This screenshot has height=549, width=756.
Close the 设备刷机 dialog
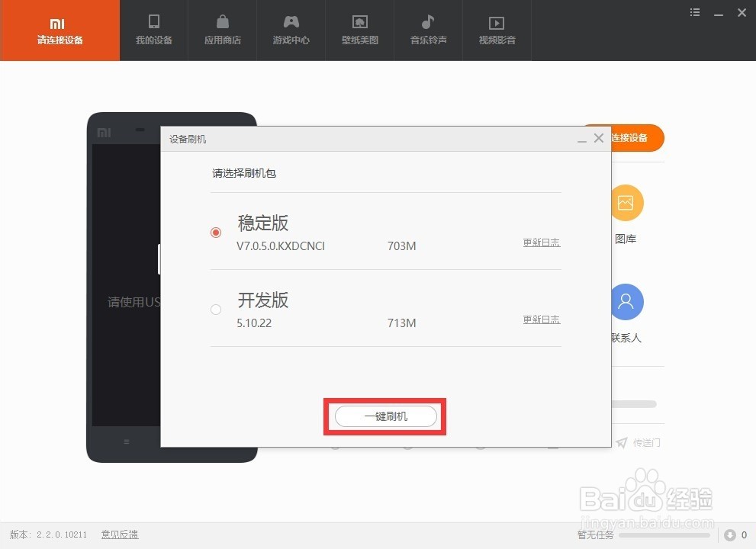(x=599, y=138)
